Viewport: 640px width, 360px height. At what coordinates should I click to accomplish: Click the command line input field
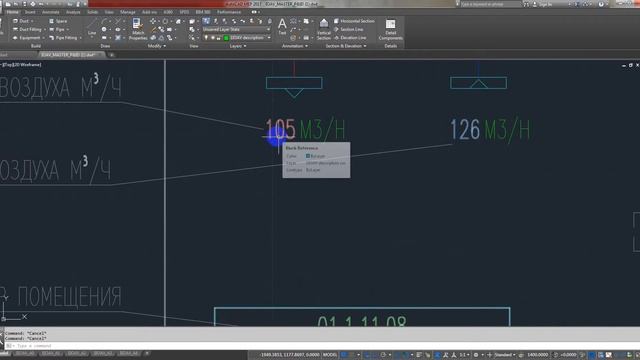tap(318, 346)
